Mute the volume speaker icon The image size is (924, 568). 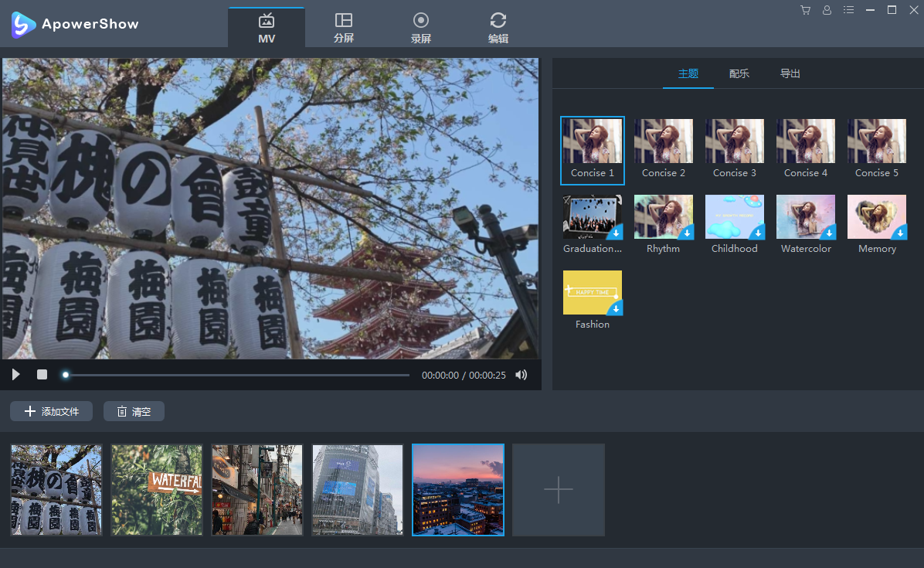coord(521,375)
